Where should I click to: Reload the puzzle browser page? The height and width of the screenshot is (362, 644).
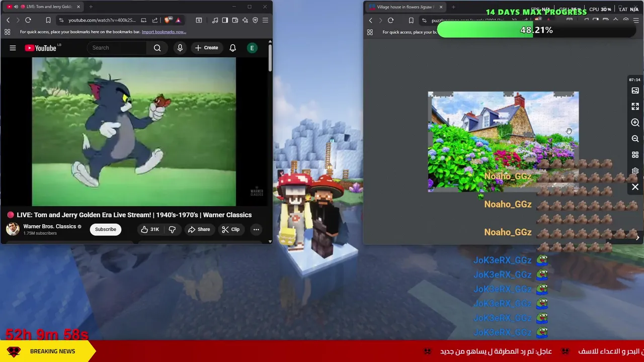[390, 21]
